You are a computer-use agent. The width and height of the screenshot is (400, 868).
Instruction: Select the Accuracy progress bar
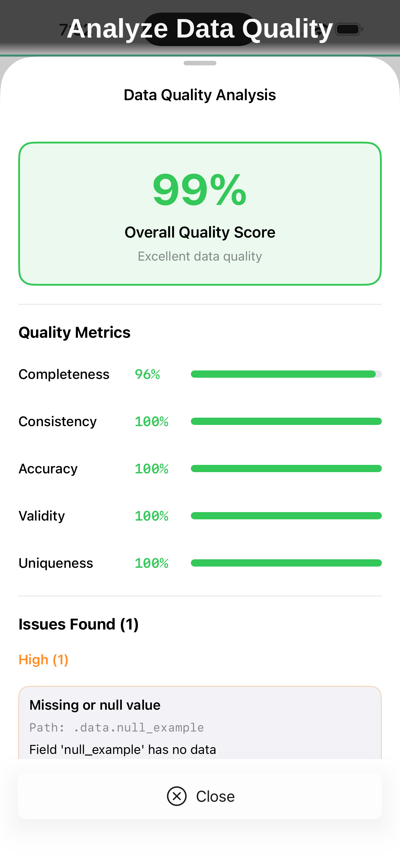pos(286,469)
